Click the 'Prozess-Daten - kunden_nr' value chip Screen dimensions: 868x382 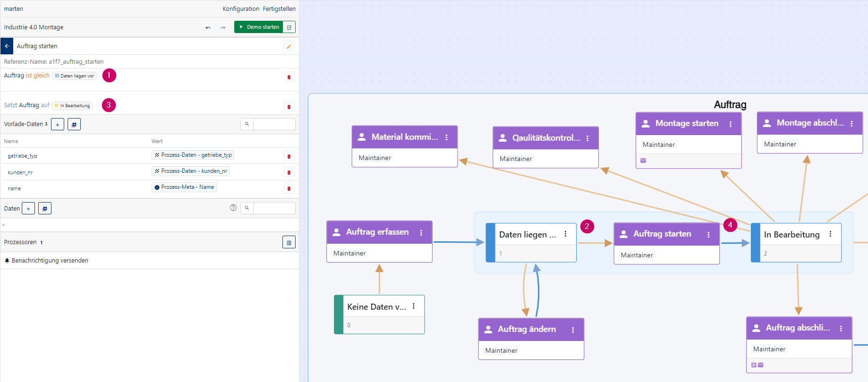191,171
